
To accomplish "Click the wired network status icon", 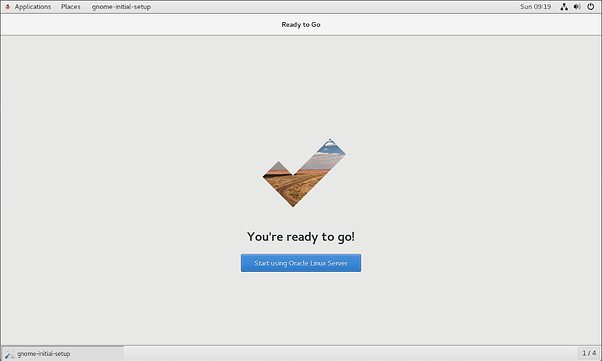I will (564, 7).
